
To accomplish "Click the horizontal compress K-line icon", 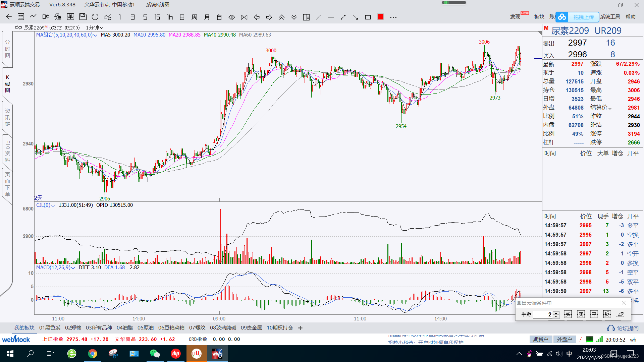I will pos(244,17).
